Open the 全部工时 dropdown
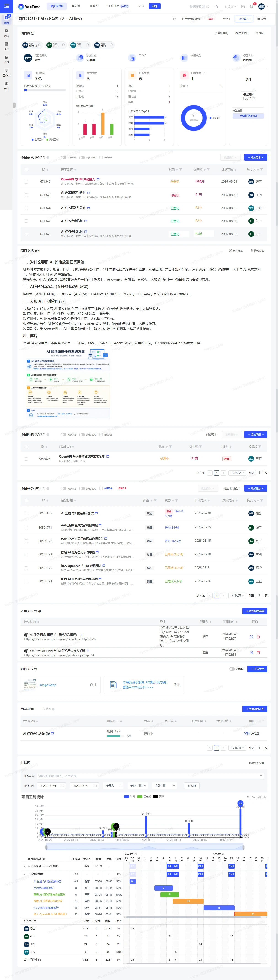The image size is (278, 980). pos(164,786)
